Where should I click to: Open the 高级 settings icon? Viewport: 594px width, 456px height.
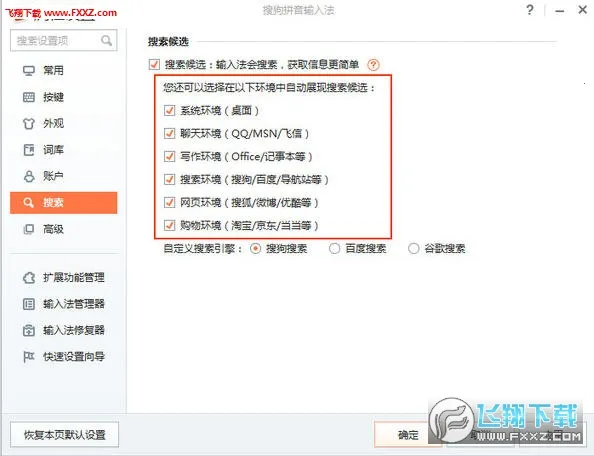coord(29,229)
